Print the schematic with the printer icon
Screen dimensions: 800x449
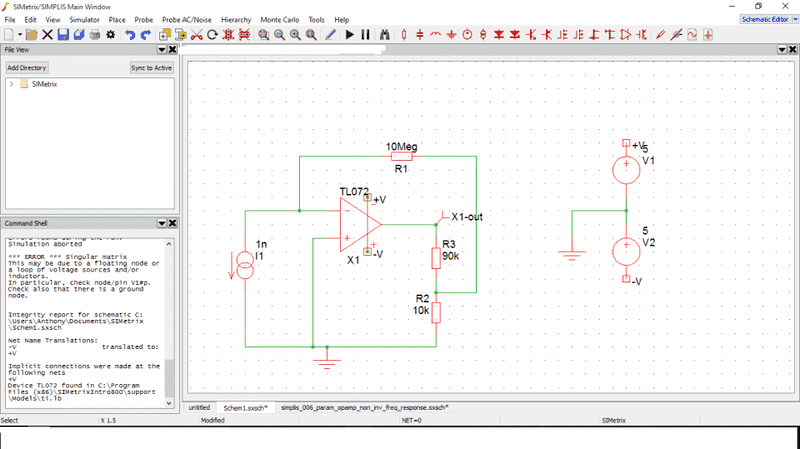click(x=94, y=35)
